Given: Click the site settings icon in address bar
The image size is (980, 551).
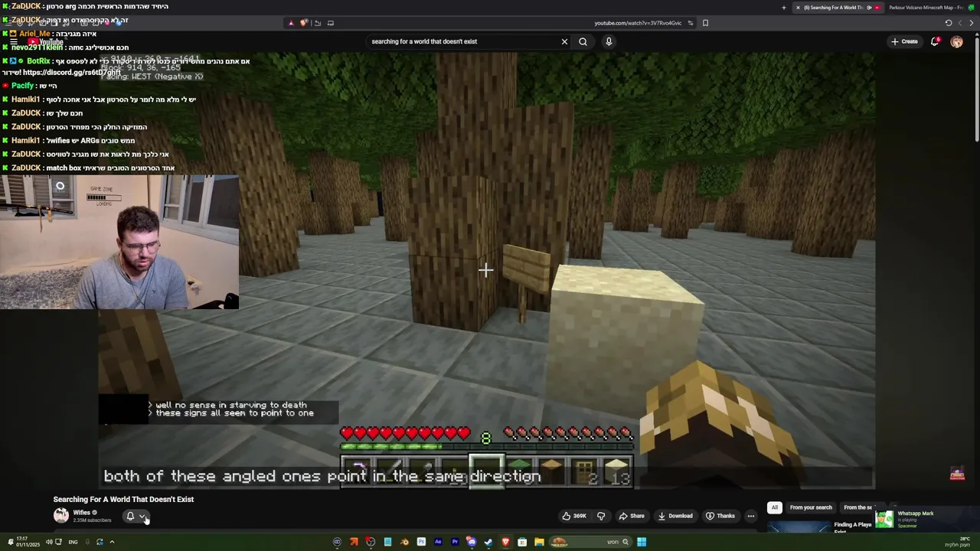Looking at the screenshot, I should (x=690, y=23).
